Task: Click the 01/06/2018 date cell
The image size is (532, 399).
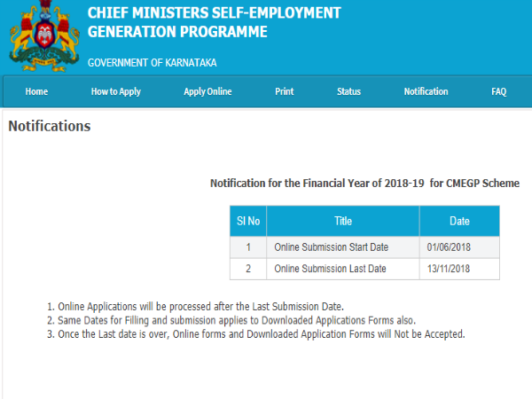Action: point(449,246)
